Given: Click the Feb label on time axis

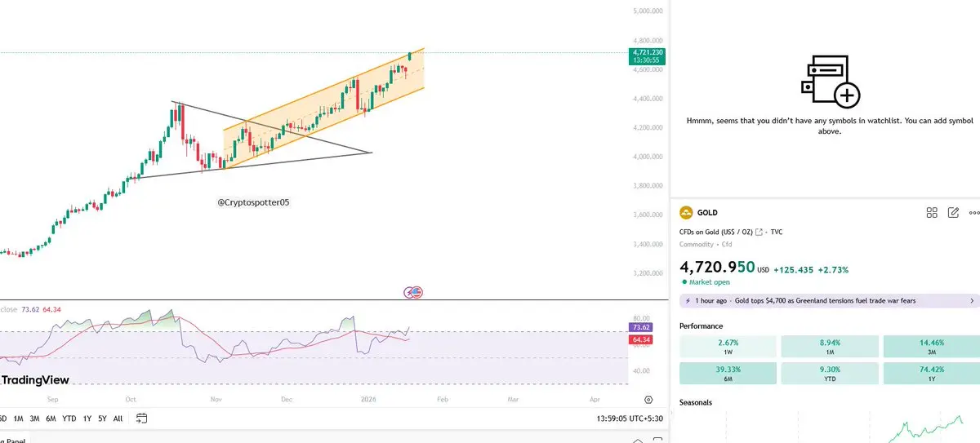Looking at the screenshot, I should click(x=443, y=400).
